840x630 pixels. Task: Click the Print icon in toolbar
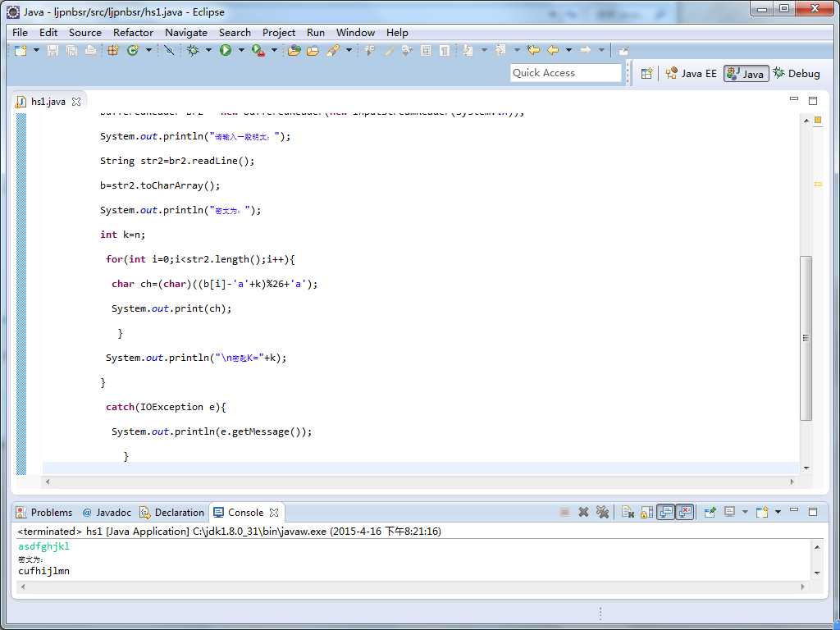(x=90, y=51)
